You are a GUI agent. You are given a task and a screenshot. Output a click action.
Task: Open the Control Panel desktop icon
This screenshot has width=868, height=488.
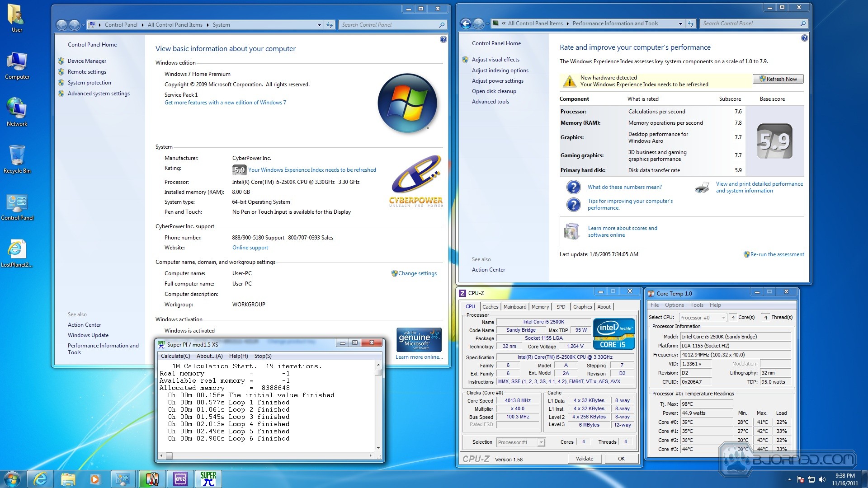[x=17, y=207]
